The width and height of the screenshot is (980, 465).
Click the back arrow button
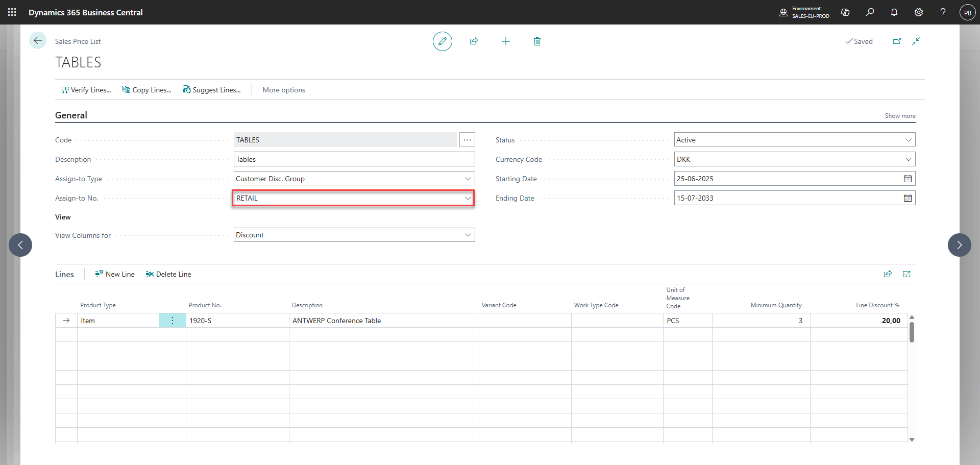click(x=38, y=41)
